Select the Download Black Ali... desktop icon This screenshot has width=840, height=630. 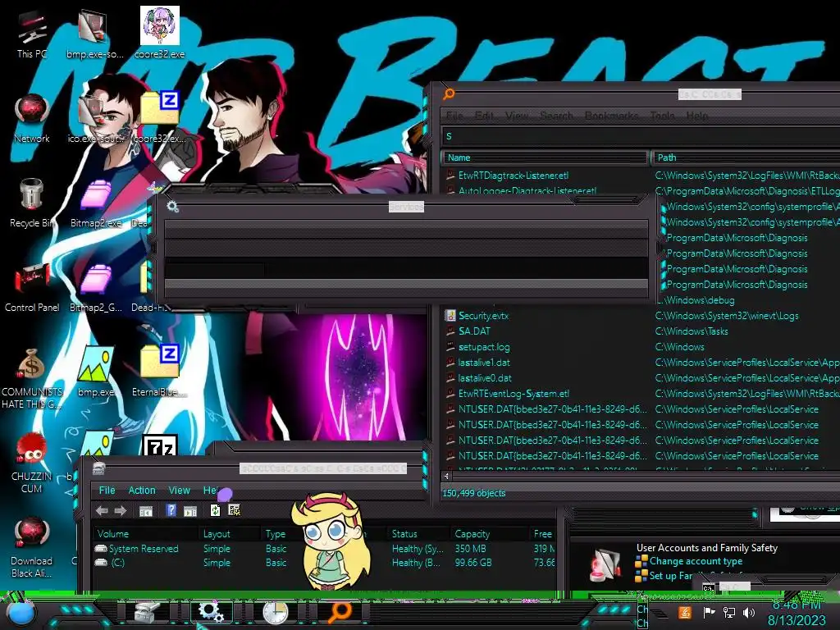coord(32,546)
